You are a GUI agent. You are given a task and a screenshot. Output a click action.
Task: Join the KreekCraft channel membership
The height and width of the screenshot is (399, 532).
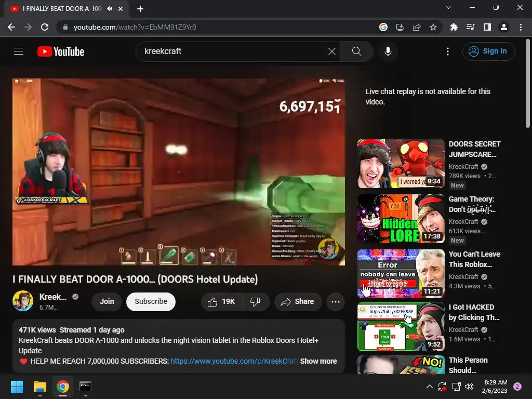click(x=107, y=302)
